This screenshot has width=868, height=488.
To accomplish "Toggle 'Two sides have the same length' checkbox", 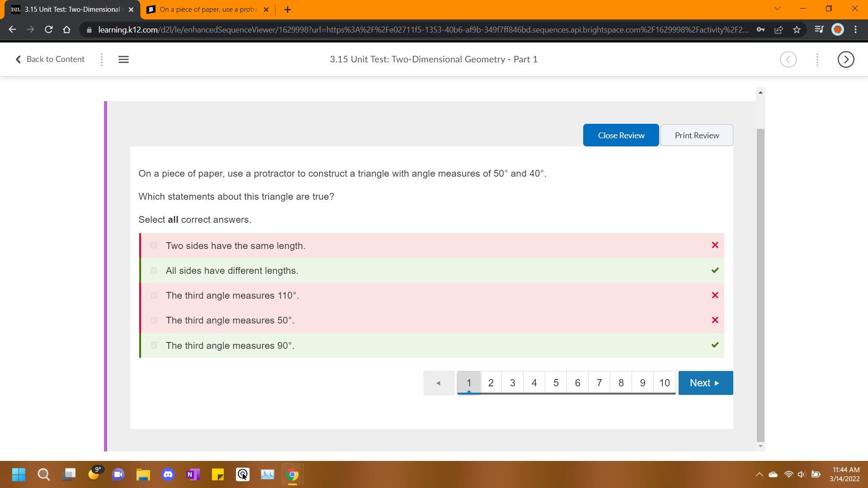I will tap(154, 245).
